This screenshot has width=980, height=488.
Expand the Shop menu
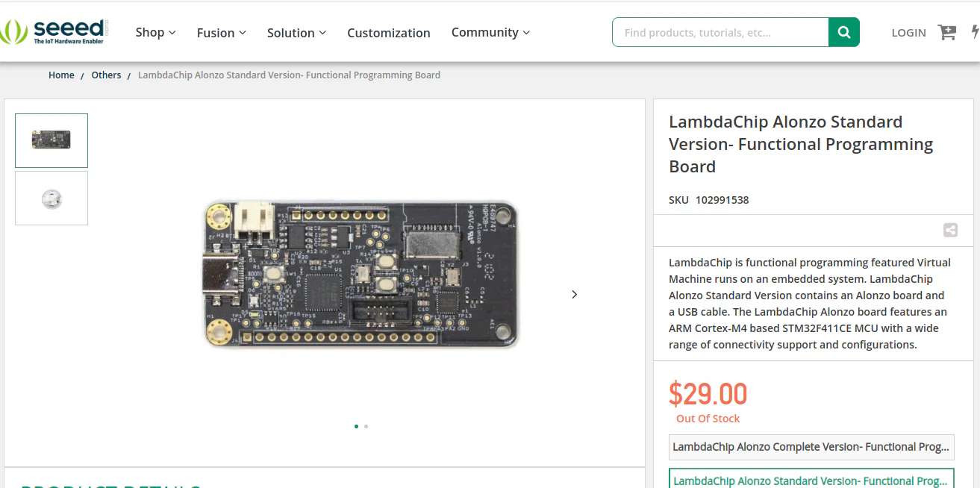pos(155,32)
